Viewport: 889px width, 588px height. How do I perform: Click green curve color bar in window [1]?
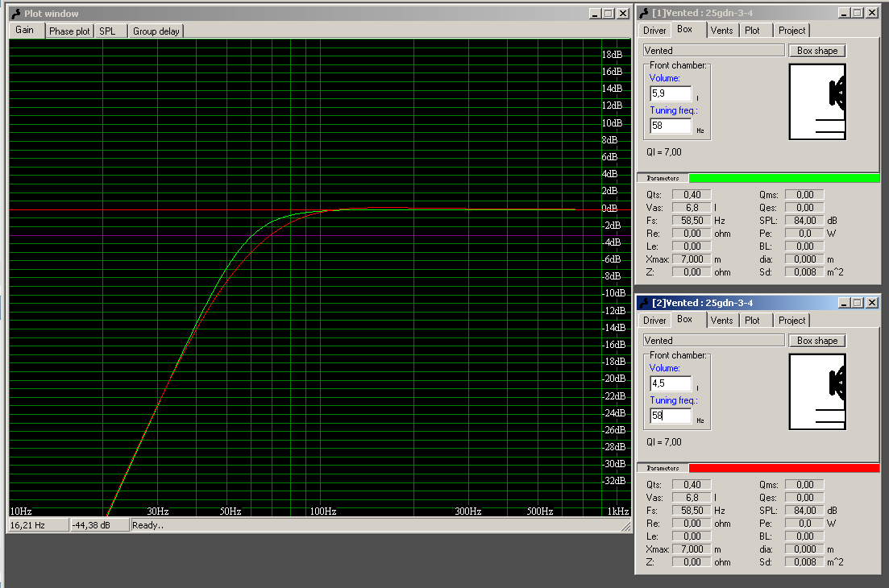point(784,179)
